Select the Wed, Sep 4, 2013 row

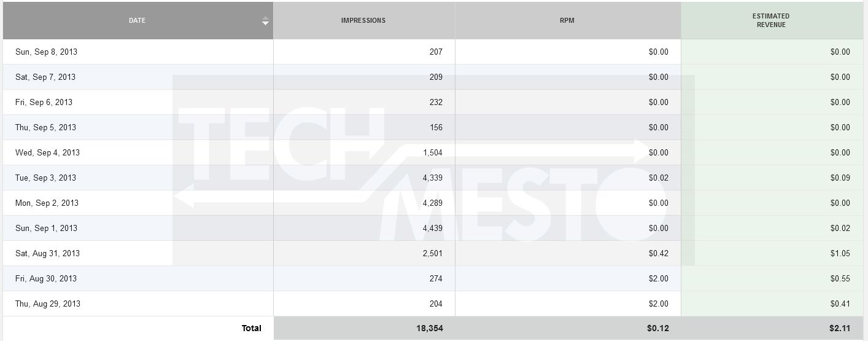tap(433, 152)
